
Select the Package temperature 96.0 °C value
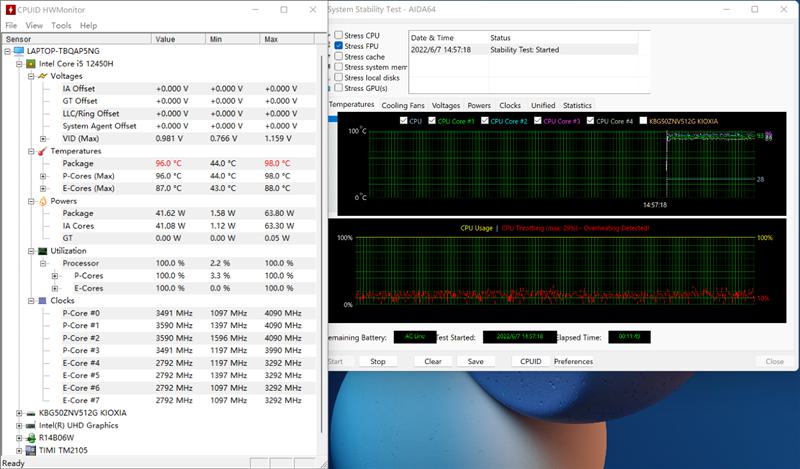click(x=169, y=163)
